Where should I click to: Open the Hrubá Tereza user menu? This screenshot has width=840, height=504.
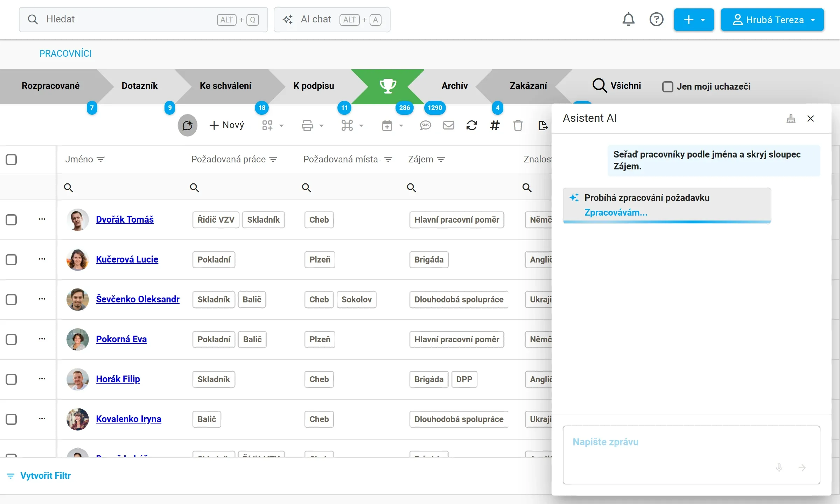click(772, 20)
